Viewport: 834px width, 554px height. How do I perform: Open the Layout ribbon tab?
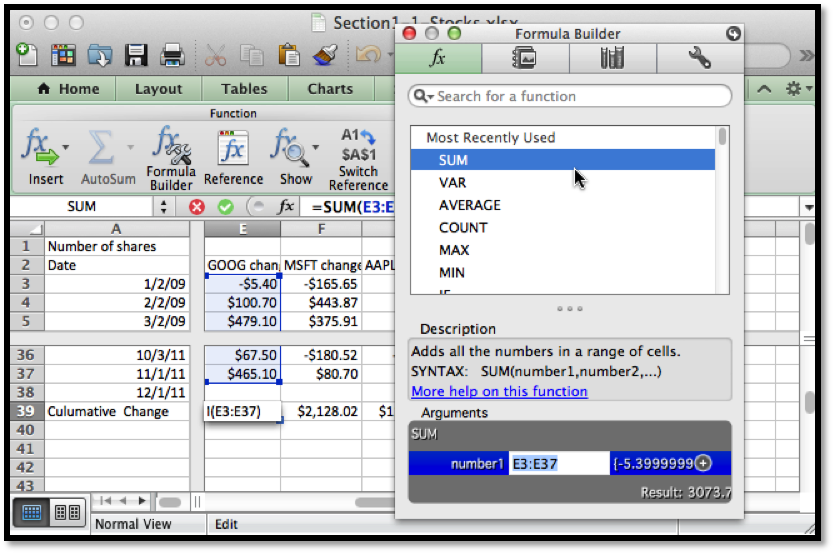pyautogui.click(x=158, y=89)
